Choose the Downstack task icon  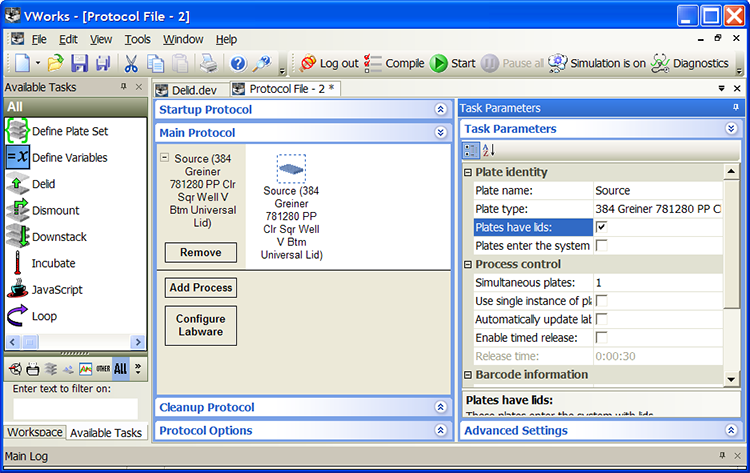point(17,237)
